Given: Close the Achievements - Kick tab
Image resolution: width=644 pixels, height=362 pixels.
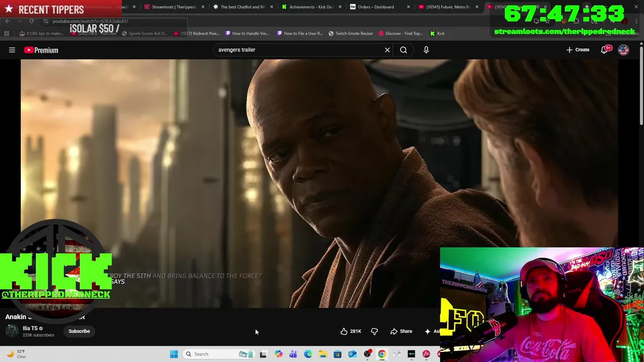Looking at the screenshot, I should point(340,7).
